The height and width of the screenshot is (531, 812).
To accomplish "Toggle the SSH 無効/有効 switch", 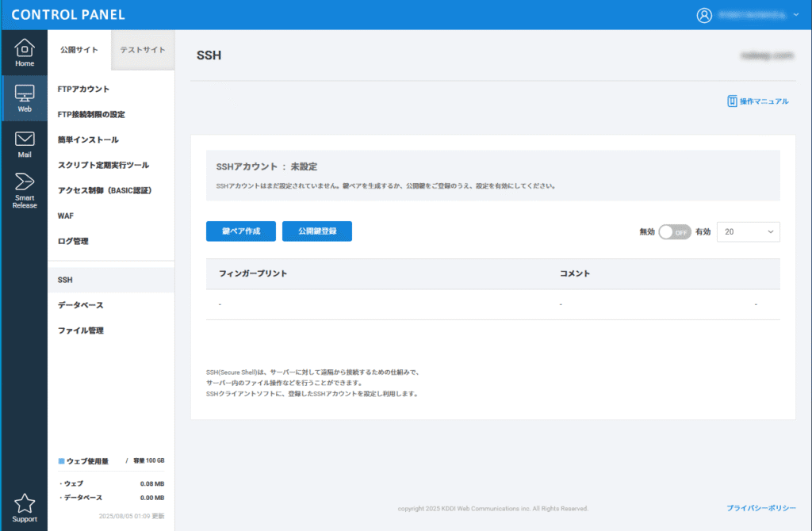I will [x=675, y=232].
